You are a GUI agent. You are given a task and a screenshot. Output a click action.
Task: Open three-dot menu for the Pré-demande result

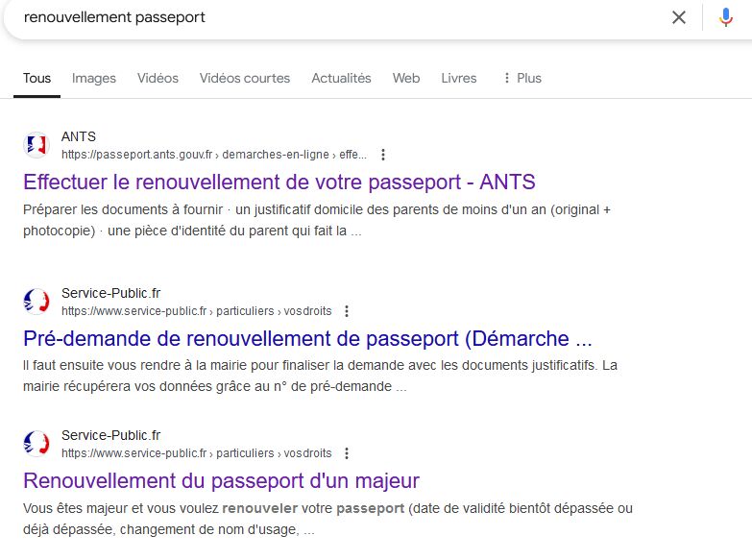click(x=347, y=311)
